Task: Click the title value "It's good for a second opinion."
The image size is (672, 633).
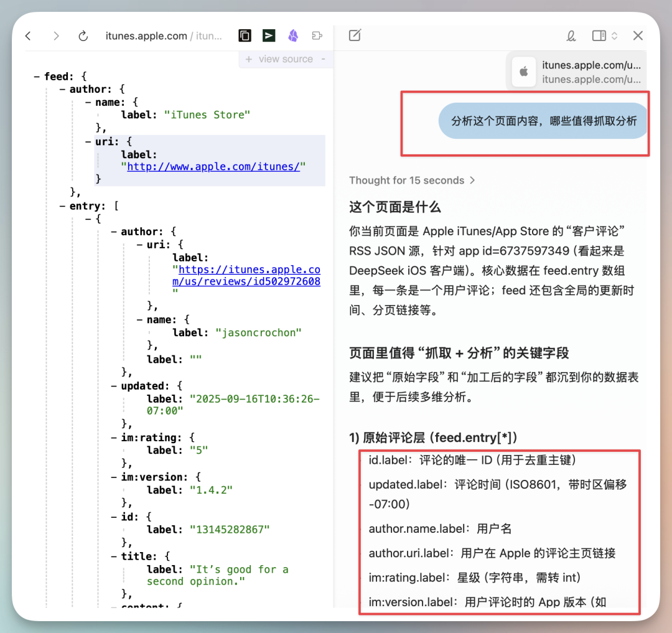Action: [x=218, y=576]
